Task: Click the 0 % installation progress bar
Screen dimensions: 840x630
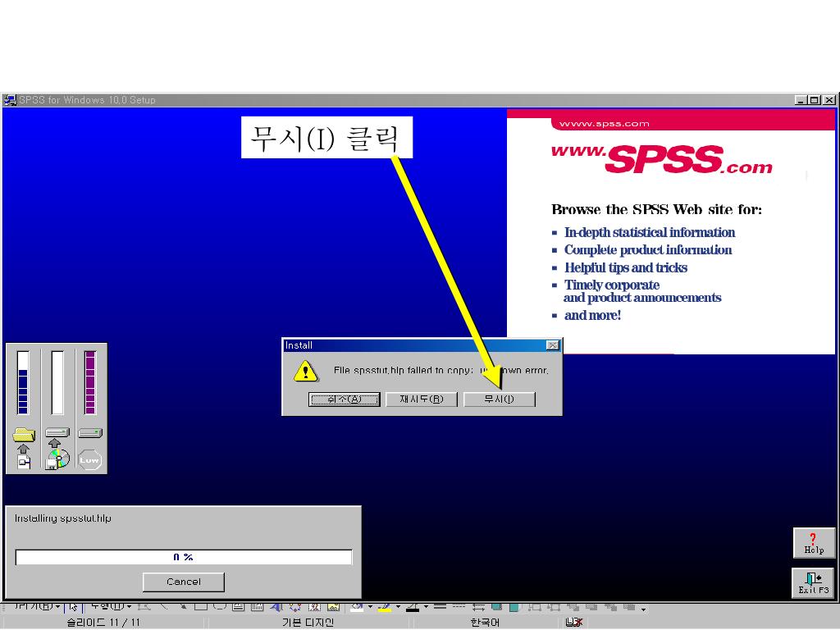Action: pyautogui.click(x=184, y=557)
